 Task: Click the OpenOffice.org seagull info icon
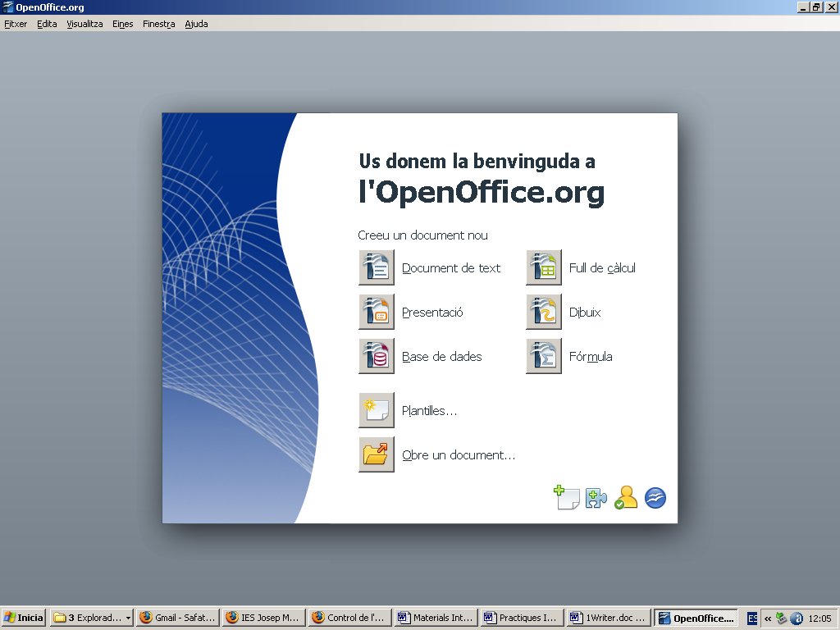[655, 498]
